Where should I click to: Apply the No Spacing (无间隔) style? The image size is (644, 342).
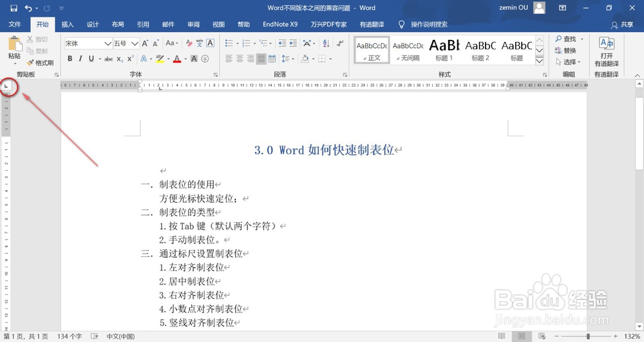(x=408, y=50)
